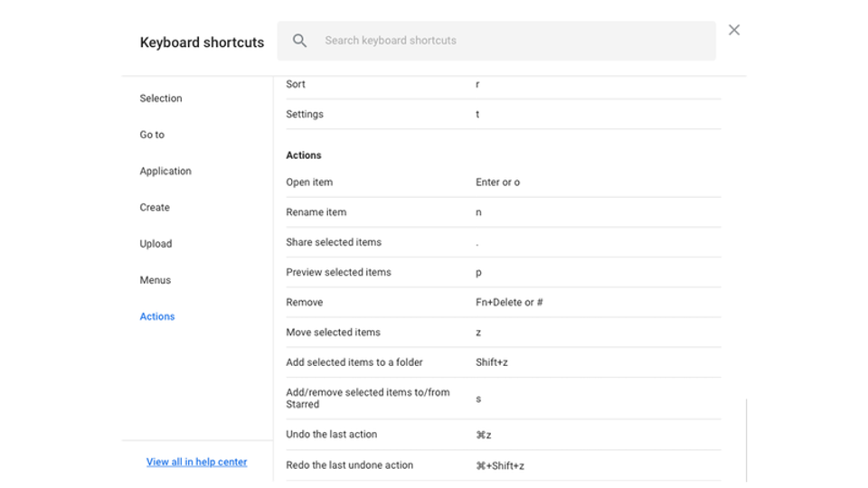Show the Create shortcuts section

155,208
